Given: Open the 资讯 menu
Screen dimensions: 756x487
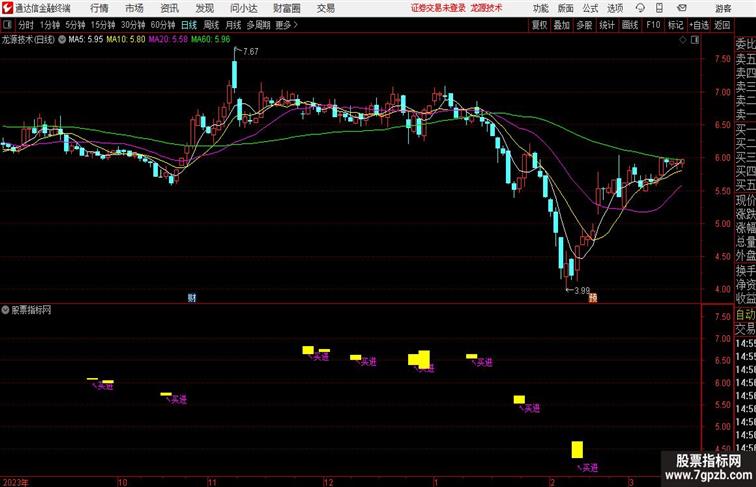Looking at the screenshot, I should pos(169,8).
